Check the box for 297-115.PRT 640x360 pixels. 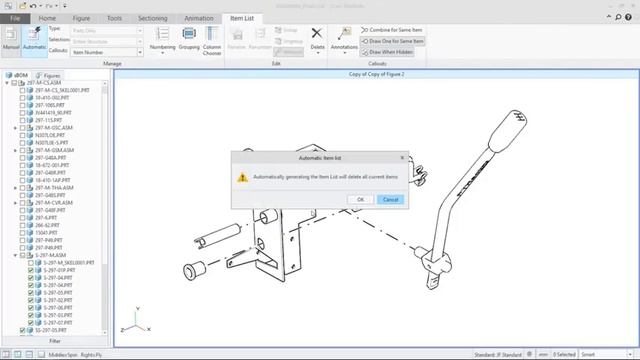click(22, 120)
